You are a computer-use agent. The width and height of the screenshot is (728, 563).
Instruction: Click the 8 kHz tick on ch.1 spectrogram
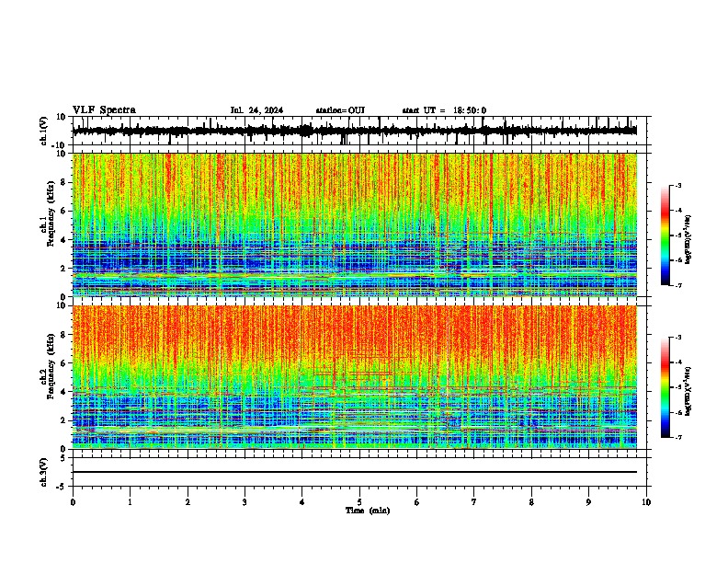point(63,182)
